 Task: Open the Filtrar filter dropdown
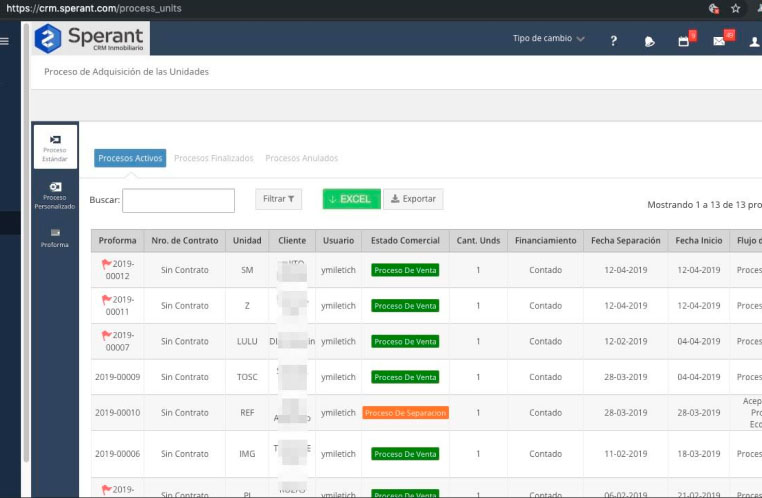pyautogui.click(x=278, y=199)
